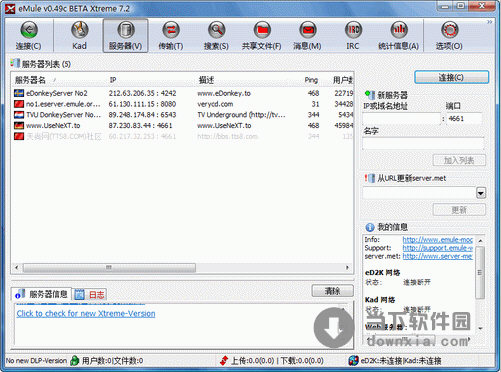This screenshot has height=372, width=501.
Task: Sort by IP column header
Action: (113, 80)
